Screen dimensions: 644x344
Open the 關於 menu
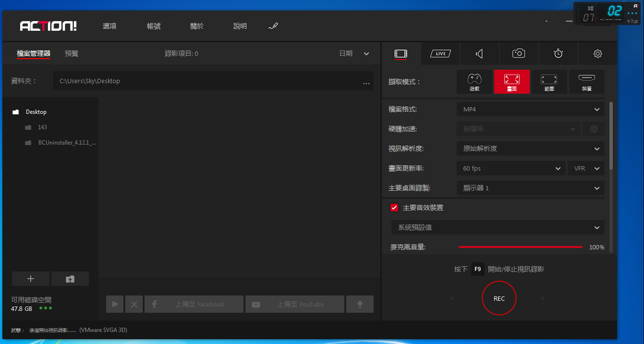pyautogui.click(x=197, y=26)
